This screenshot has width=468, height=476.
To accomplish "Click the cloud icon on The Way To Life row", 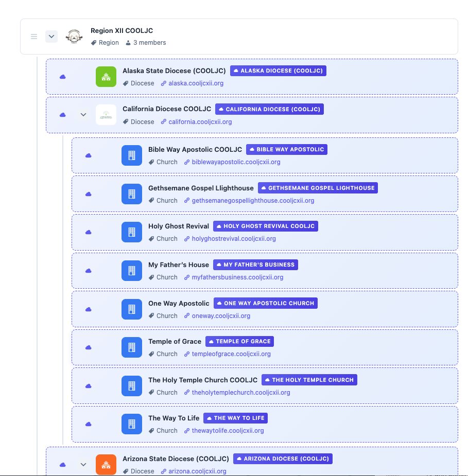I will click(x=88, y=424).
